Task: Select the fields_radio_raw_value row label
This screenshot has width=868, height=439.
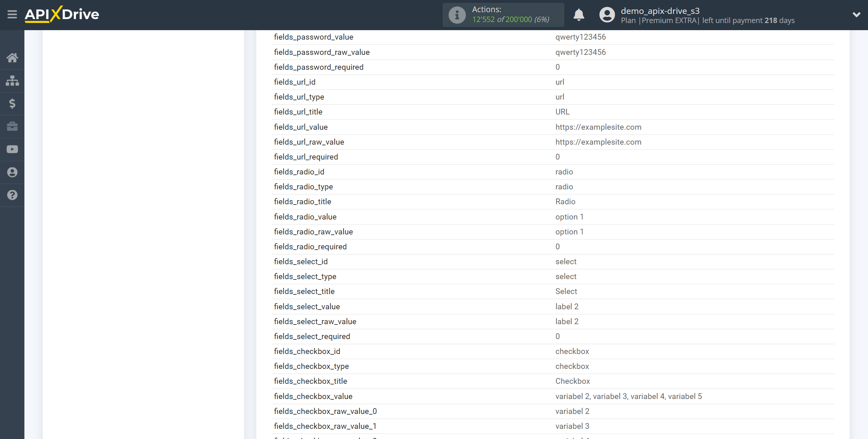Action: tap(313, 232)
